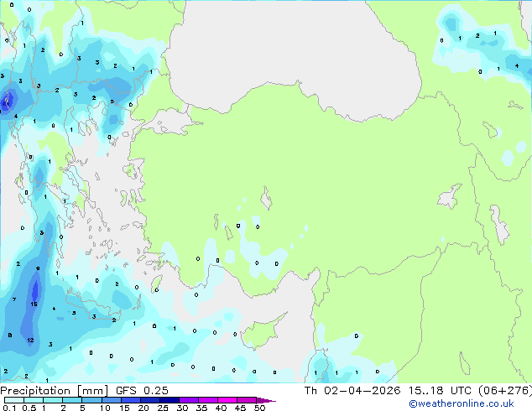Click the "(06+276)" forecast offset text
This screenshot has width=532, height=411.
[x=505, y=391]
